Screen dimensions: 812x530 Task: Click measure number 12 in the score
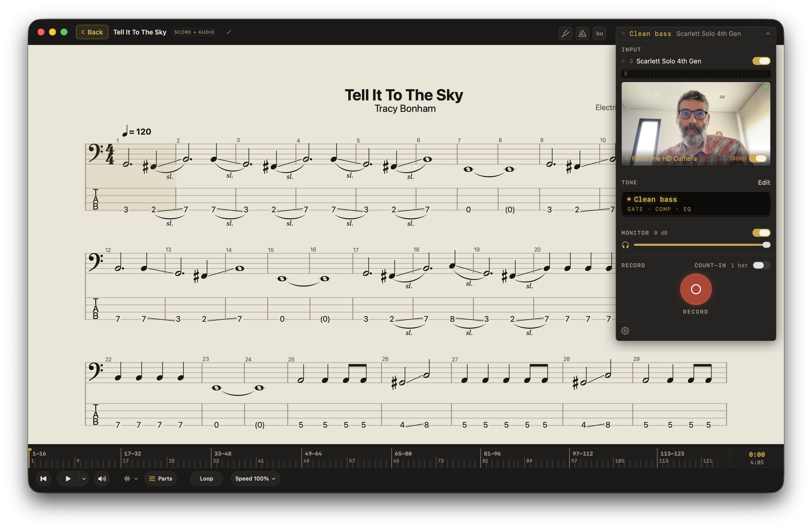(x=108, y=250)
